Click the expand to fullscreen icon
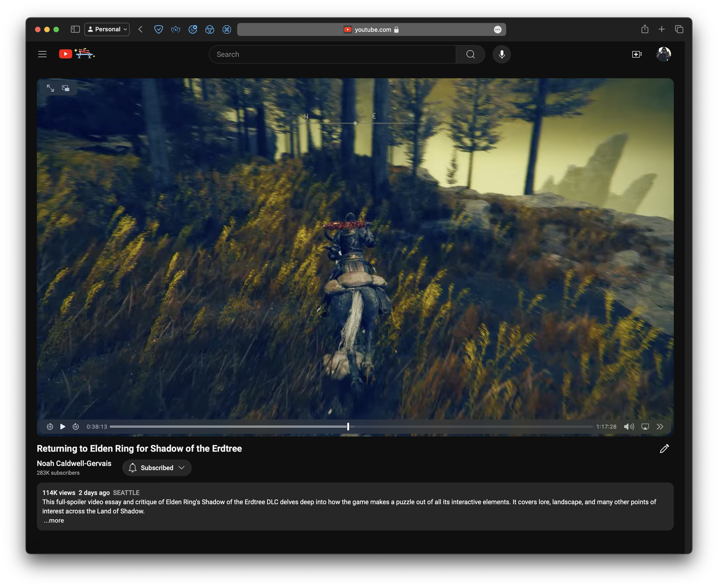The height and width of the screenshot is (588, 718). tap(51, 88)
